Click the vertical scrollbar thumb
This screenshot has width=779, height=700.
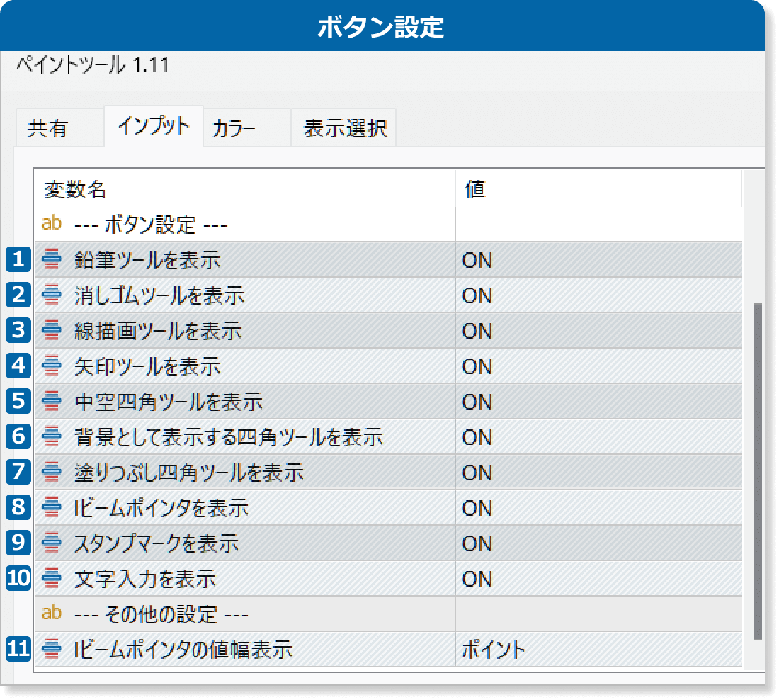[x=757, y=471]
